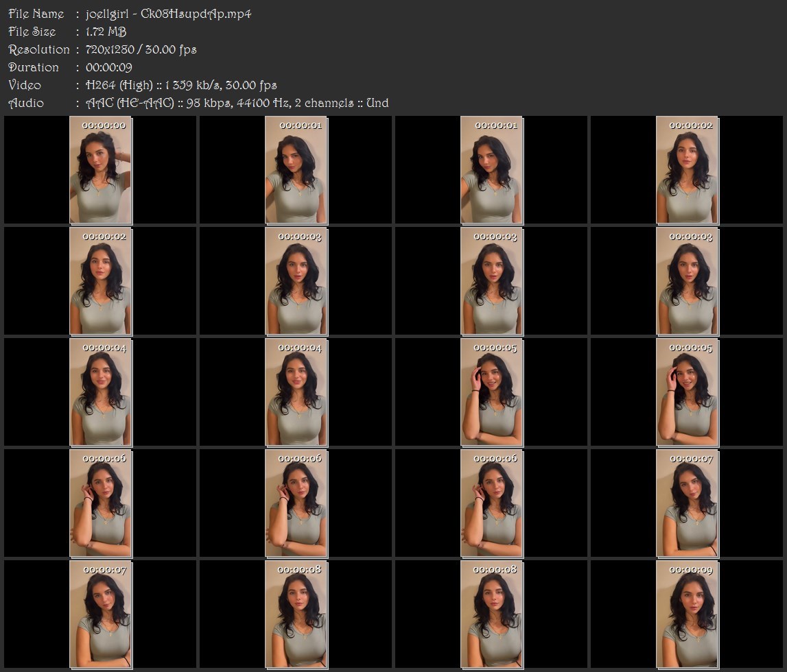Click the file size value '1.72 MB'
787x672 pixels.
[106, 32]
